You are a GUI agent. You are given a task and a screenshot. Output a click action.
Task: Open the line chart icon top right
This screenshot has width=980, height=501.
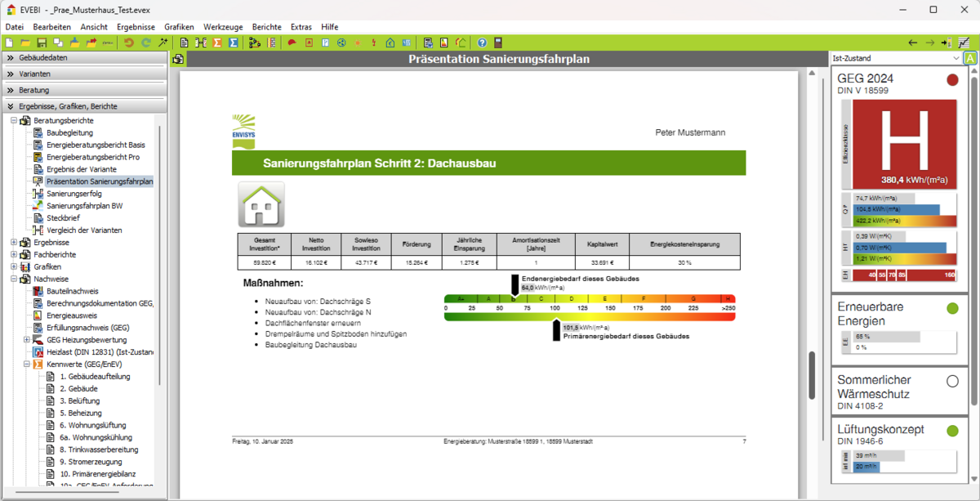tap(964, 42)
